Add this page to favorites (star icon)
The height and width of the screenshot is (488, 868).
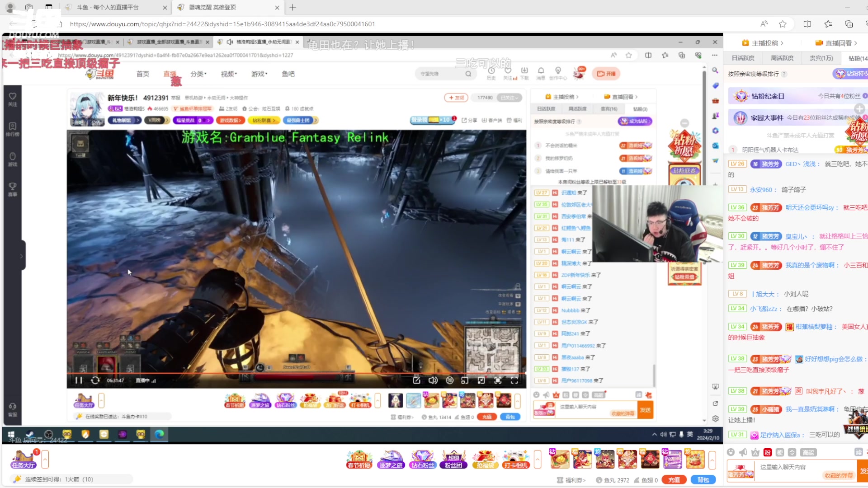783,24
